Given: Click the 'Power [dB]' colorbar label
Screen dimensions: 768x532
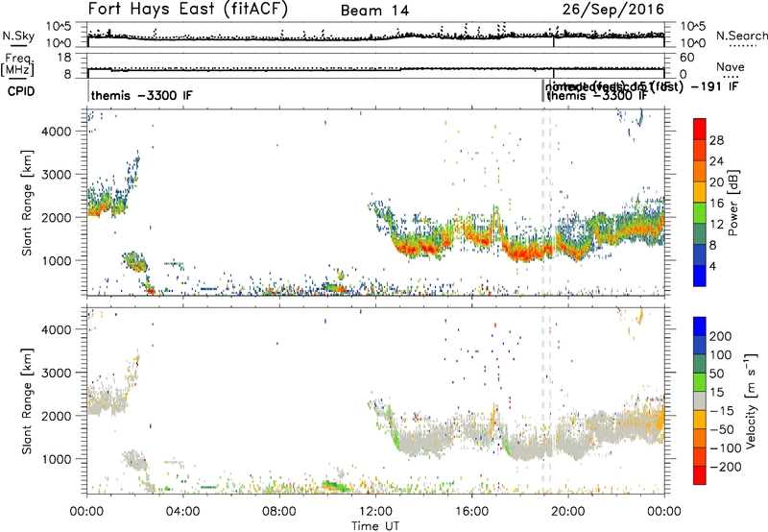Looking at the screenshot, I should (x=732, y=203).
